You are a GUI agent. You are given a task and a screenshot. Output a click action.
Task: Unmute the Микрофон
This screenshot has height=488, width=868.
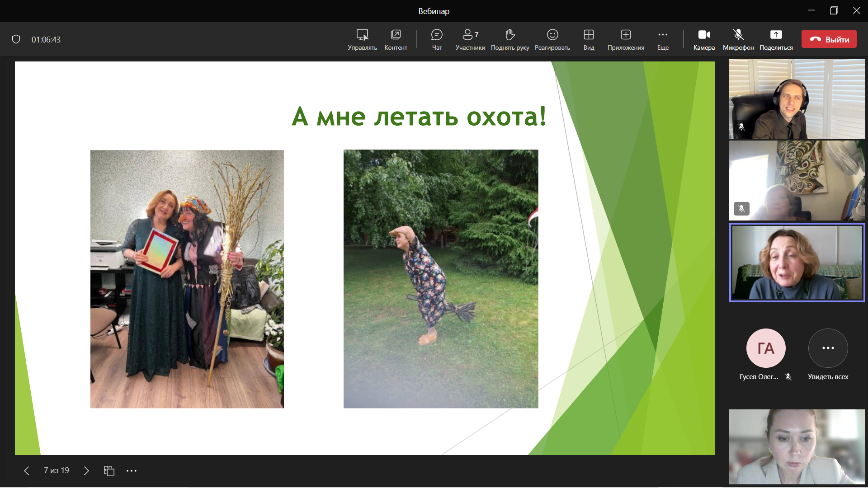[x=737, y=39]
